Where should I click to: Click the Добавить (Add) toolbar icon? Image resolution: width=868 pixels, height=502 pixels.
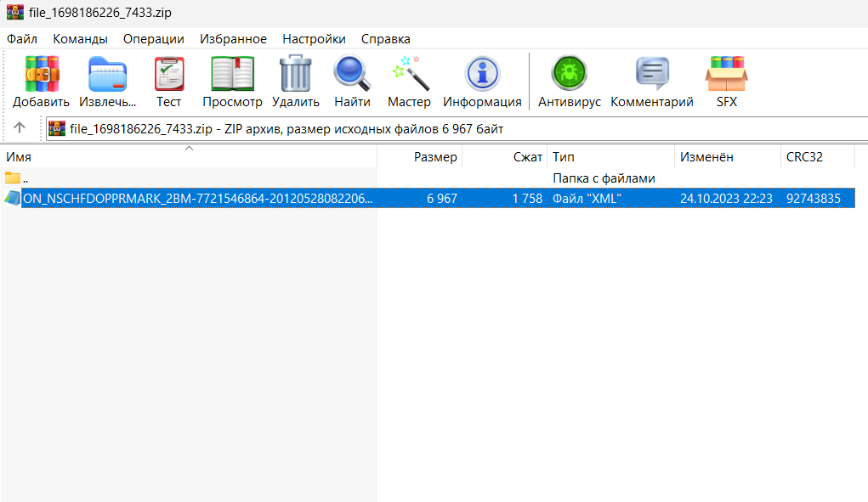[x=42, y=74]
